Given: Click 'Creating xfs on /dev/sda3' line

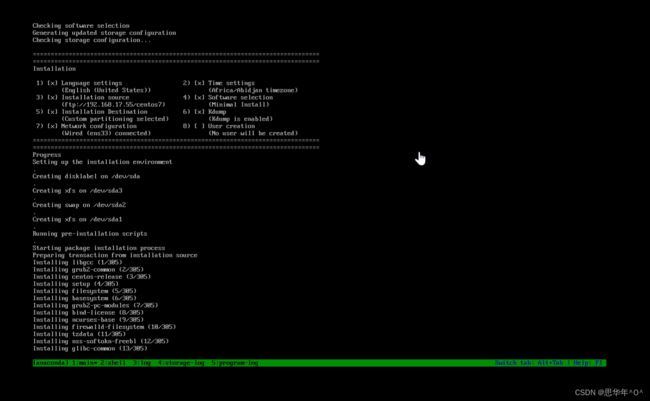Looking at the screenshot, I should click(78, 191).
